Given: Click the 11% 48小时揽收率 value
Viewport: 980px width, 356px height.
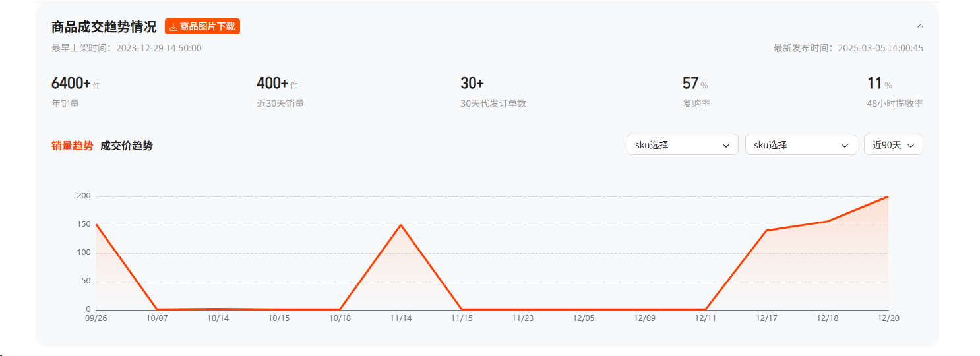Looking at the screenshot, I should point(875,84).
